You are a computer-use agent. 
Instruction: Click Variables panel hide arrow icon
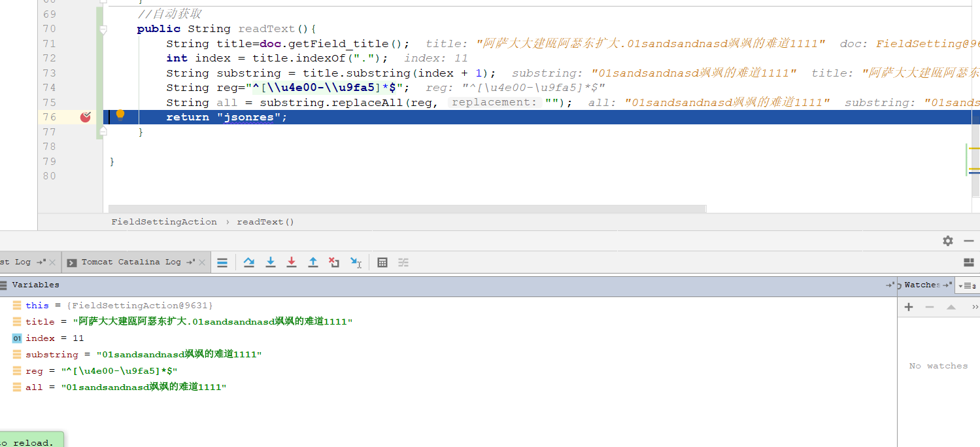coord(890,285)
